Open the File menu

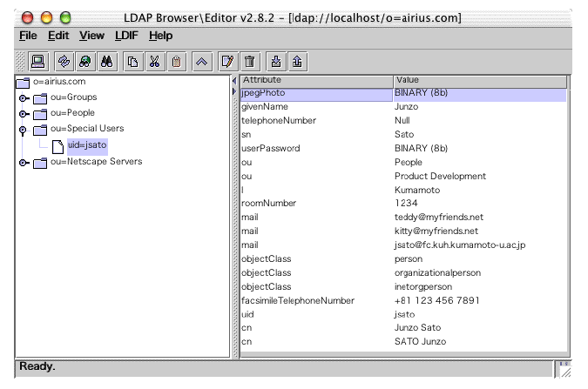(28, 36)
